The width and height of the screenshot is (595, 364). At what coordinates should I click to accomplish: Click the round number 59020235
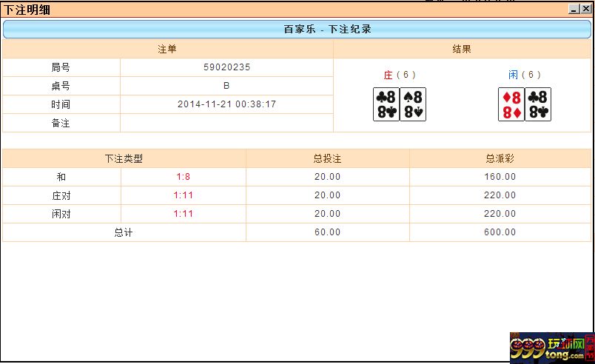pyautogui.click(x=226, y=67)
